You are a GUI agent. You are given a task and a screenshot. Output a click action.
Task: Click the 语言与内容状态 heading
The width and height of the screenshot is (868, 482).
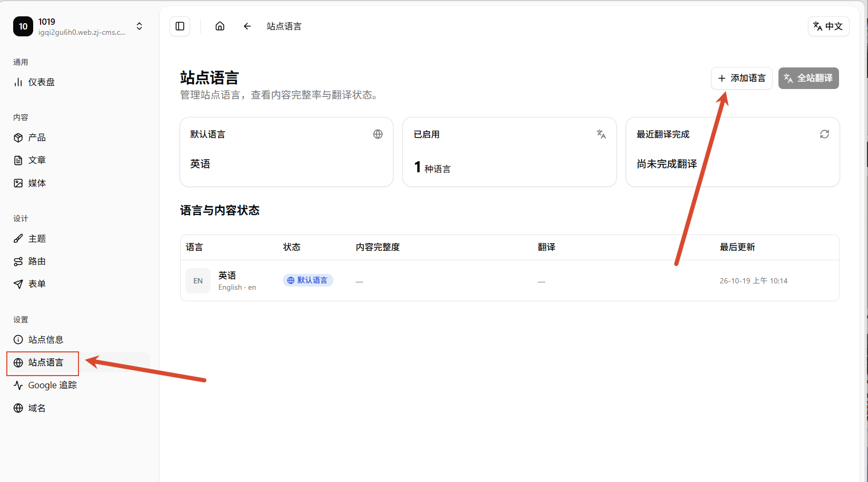click(x=220, y=211)
